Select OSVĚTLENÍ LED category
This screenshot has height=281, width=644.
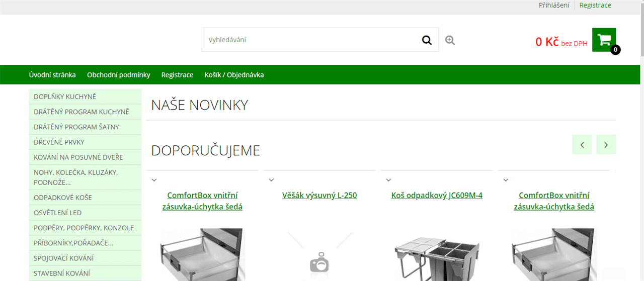click(85, 213)
